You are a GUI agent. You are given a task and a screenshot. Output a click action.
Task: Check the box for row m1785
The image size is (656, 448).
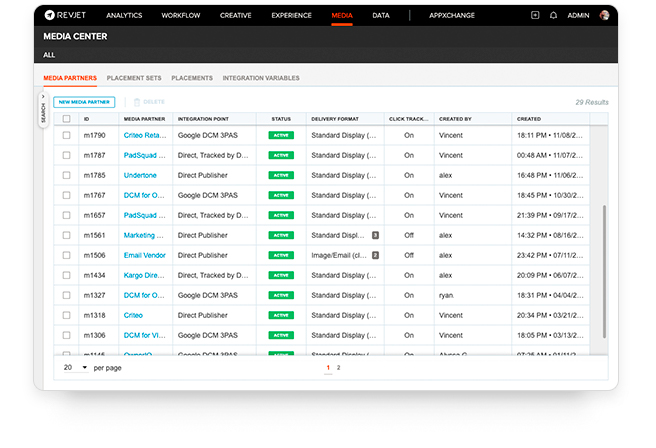67,175
